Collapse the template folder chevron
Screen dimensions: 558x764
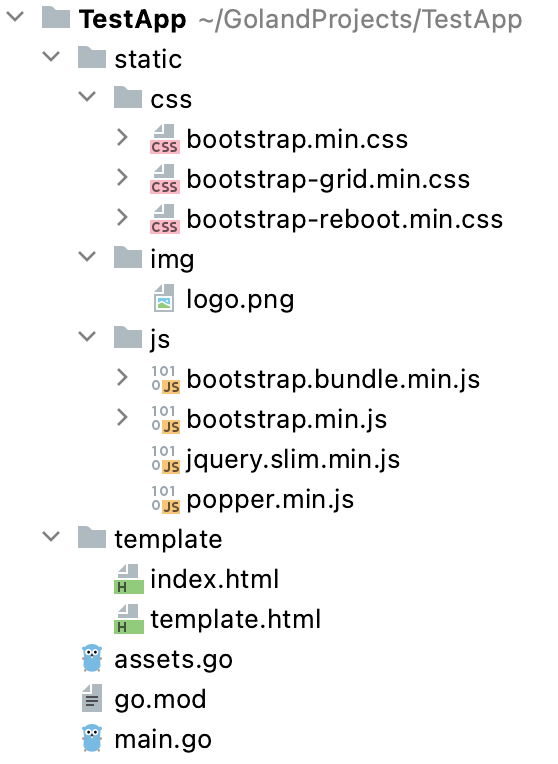tap(51, 536)
